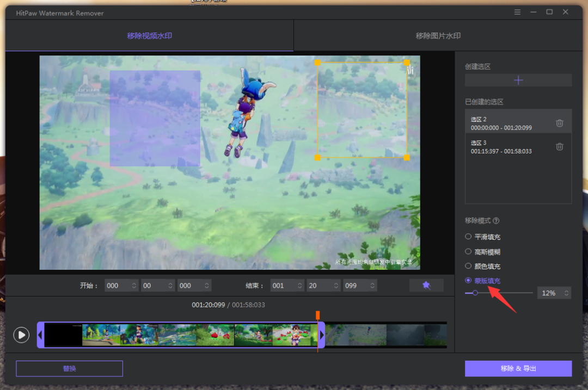Click the plus icon to create selection
Image resolution: width=588 pixels, height=390 pixels.
pos(518,80)
